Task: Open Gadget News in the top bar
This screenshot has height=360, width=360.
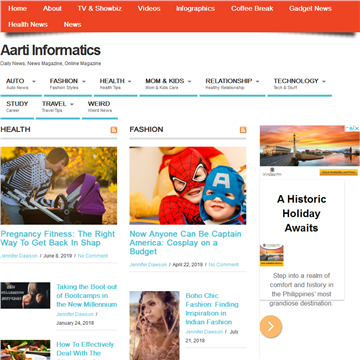Action: click(310, 9)
